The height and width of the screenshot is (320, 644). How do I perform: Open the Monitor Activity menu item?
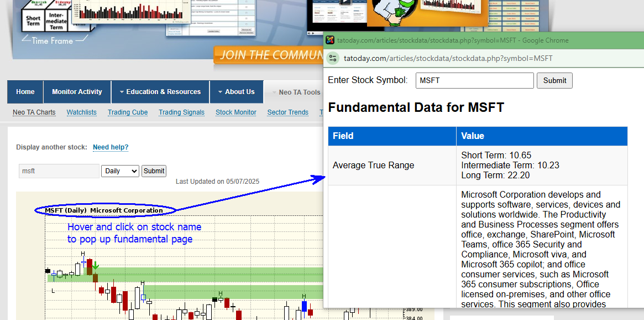click(77, 92)
